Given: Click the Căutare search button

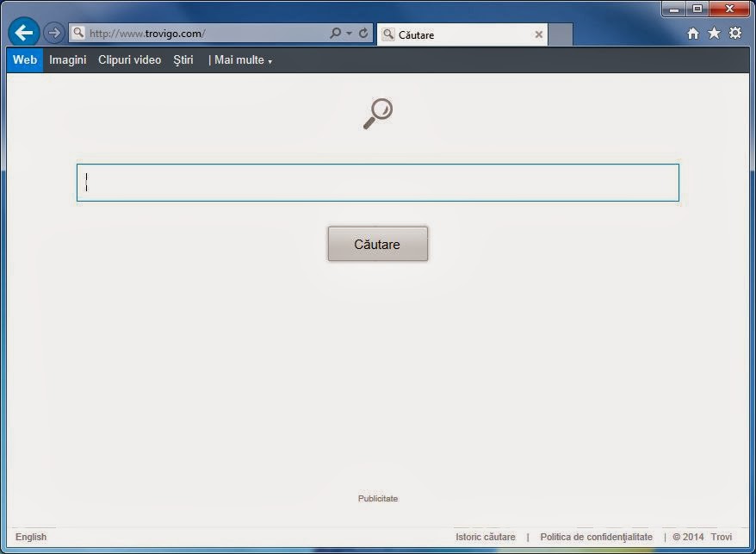Looking at the screenshot, I should [x=377, y=244].
